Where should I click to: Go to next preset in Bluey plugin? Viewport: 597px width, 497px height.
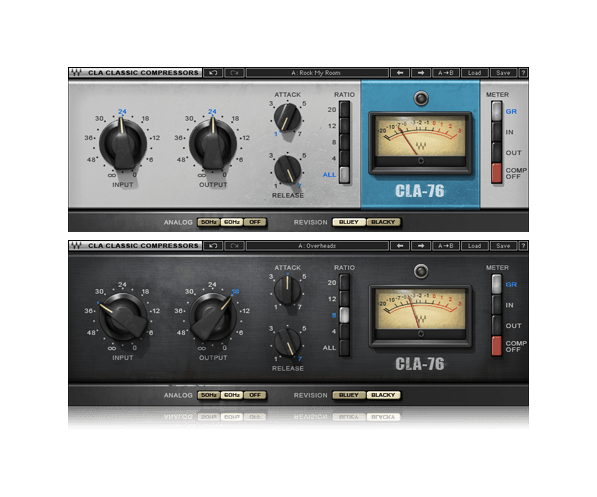tap(421, 73)
